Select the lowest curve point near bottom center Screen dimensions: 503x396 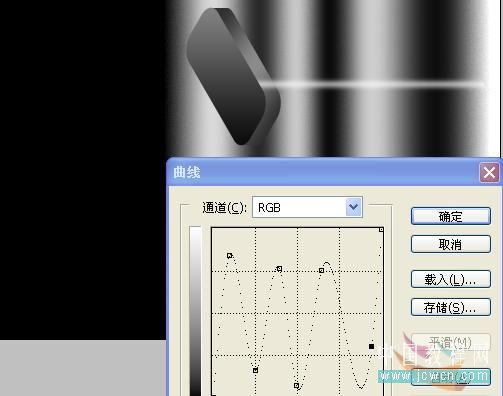point(296,386)
